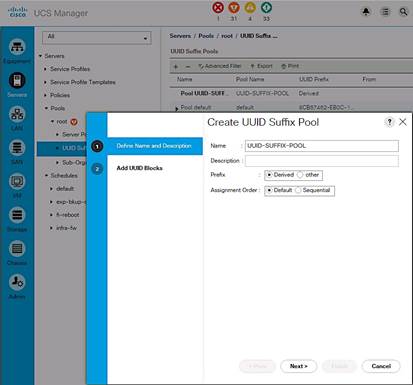This screenshot has width=413, height=385.
Task: Click Export in the pools toolbar
Action: click(262, 66)
